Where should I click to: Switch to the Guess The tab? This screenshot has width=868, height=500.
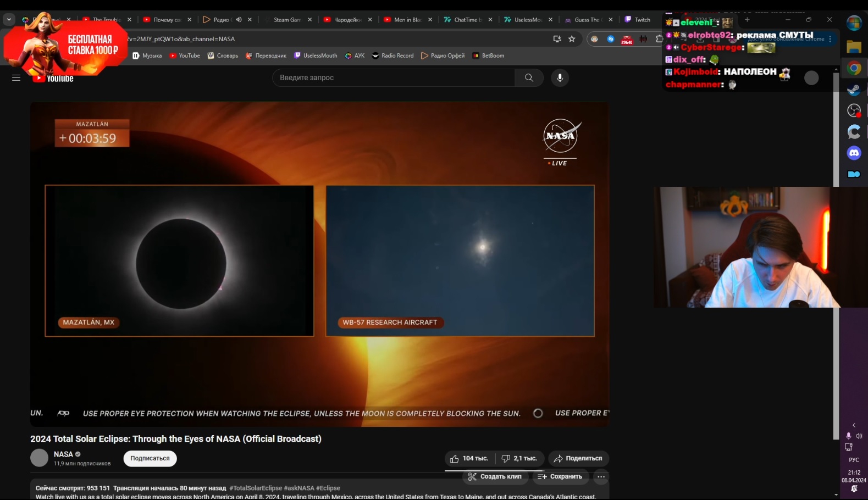[588, 20]
